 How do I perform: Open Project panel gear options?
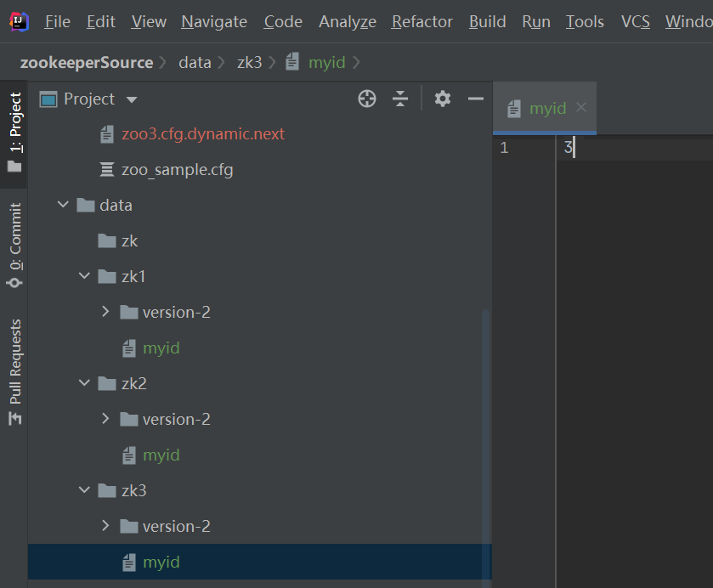443,99
